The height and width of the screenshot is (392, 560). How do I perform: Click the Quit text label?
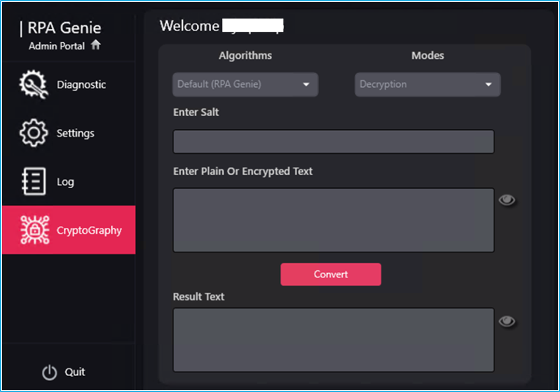(x=75, y=372)
